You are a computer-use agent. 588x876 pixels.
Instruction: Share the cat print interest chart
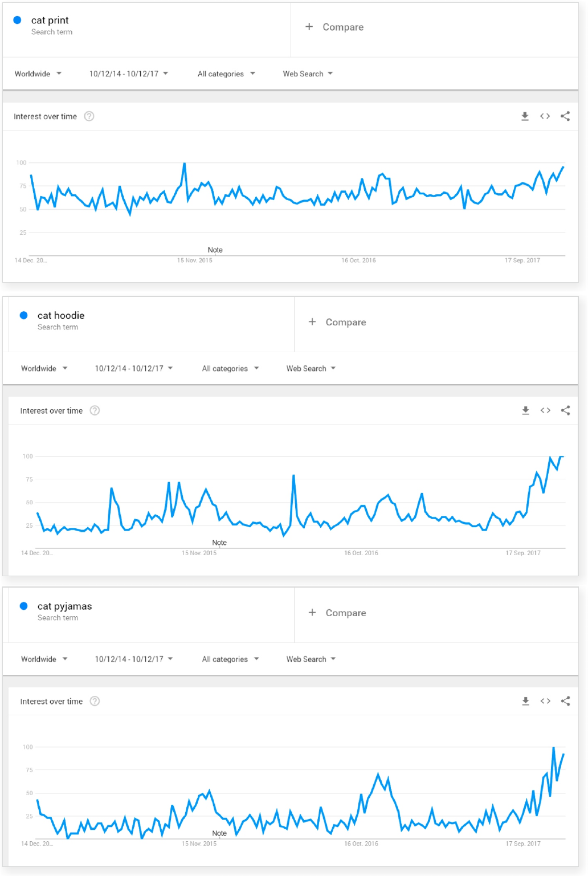[x=565, y=116]
